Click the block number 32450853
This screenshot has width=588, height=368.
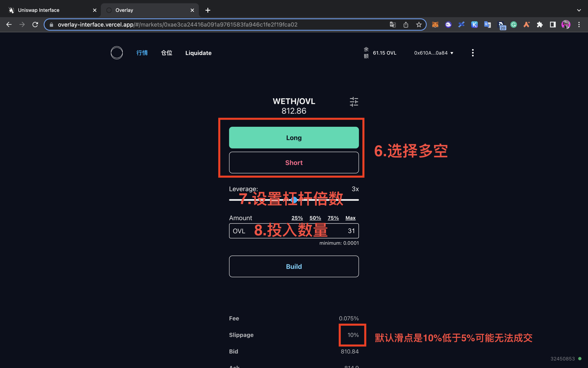pos(563,358)
